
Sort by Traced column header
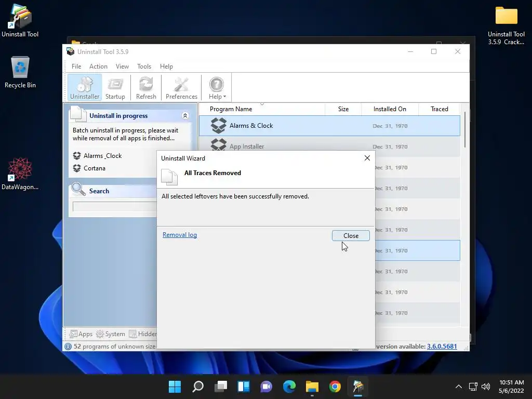440,109
